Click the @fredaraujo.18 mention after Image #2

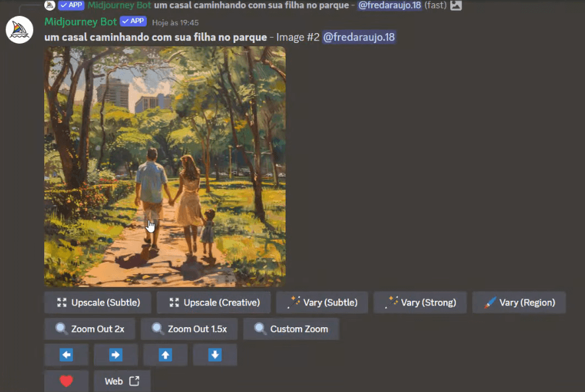[359, 37]
